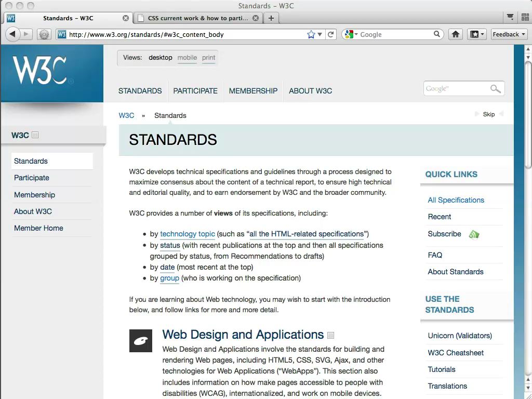Viewport: 532px width, 399px height.
Task: Click the W3C site icon in address bar
Action: click(x=61, y=34)
